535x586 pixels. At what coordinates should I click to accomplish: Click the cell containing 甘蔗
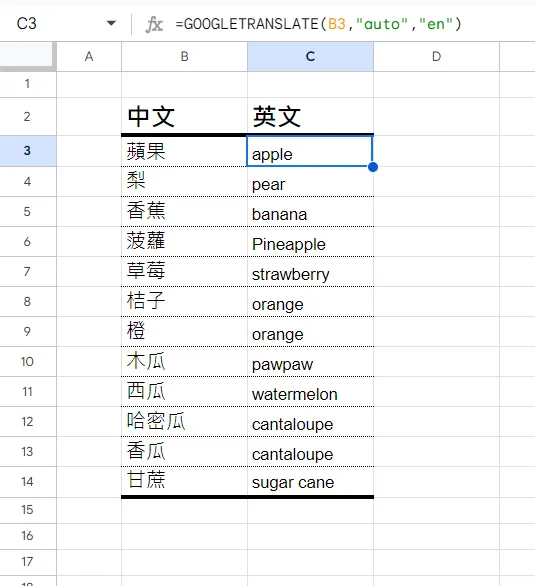click(x=185, y=481)
